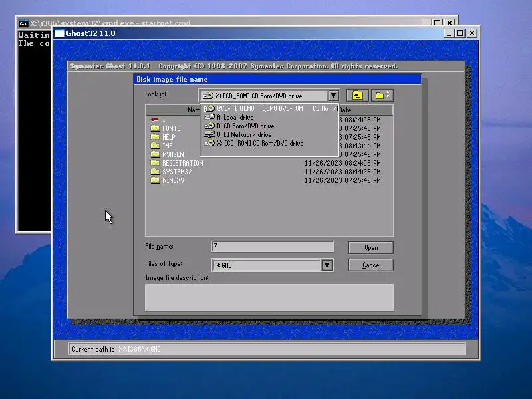Select X: [CD_ROM] drive in dropdown list

(x=270, y=143)
